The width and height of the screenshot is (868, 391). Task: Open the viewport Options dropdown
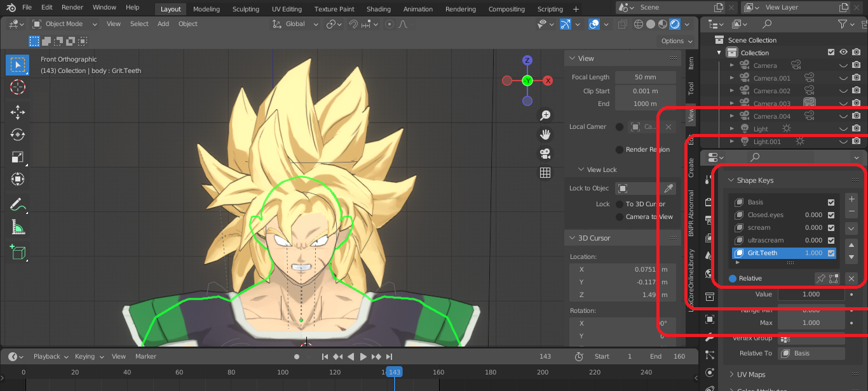point(676,41)
